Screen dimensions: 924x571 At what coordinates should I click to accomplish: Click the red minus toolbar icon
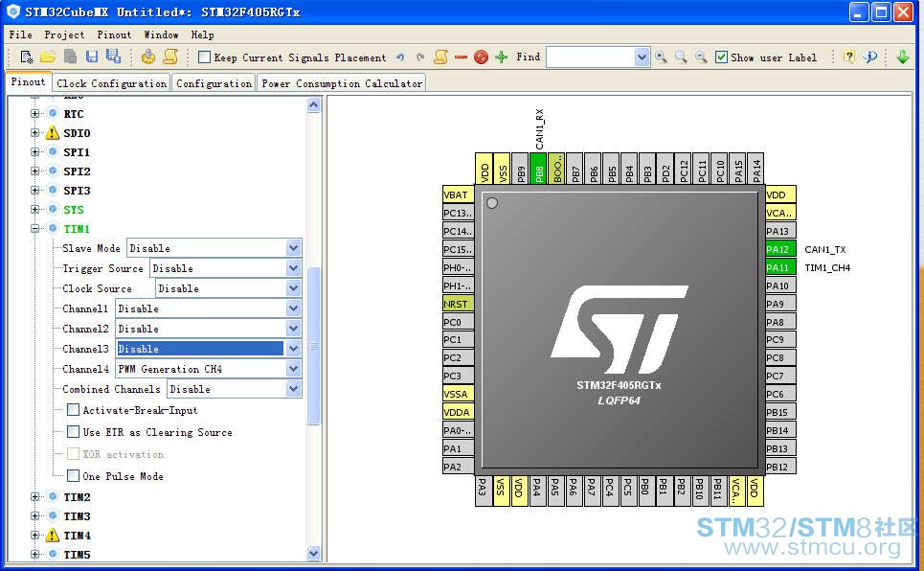point(461,57)
